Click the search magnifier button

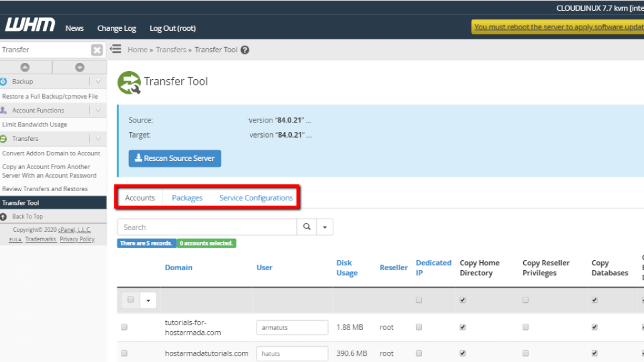[x=306, y=226]
